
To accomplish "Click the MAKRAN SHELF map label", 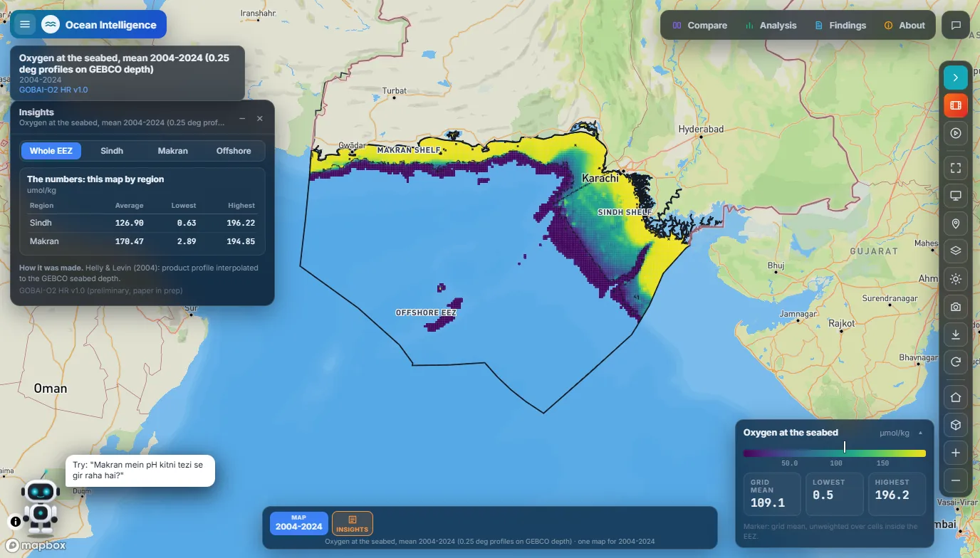I will 409,150.
